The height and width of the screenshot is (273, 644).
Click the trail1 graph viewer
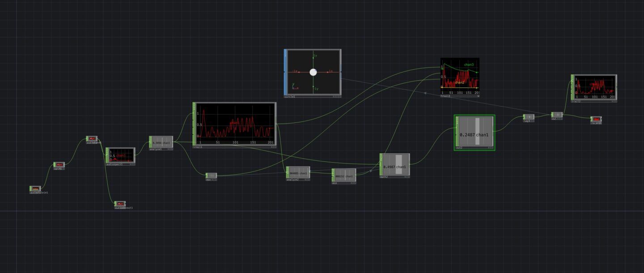[x=236, y=123]
